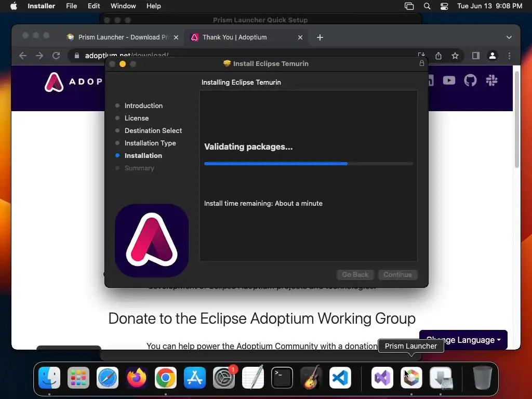This screenshot has width=532, height=399.
Task: Click the webpage vertical scrollbar
Action: 517,119
